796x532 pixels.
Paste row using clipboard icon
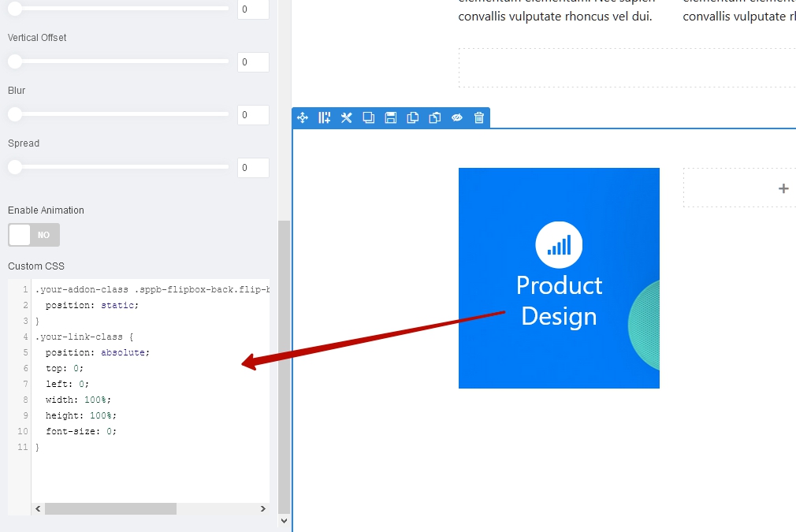coord(434,118)
